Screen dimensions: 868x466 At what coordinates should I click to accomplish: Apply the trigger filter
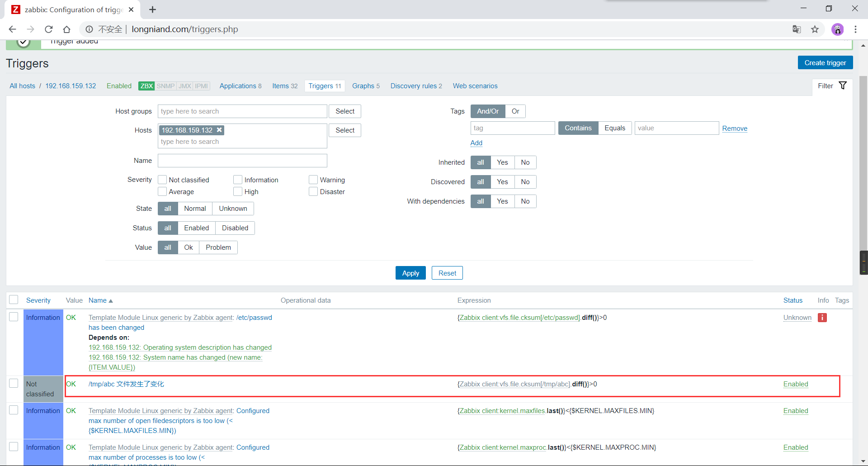coord(410,273)
